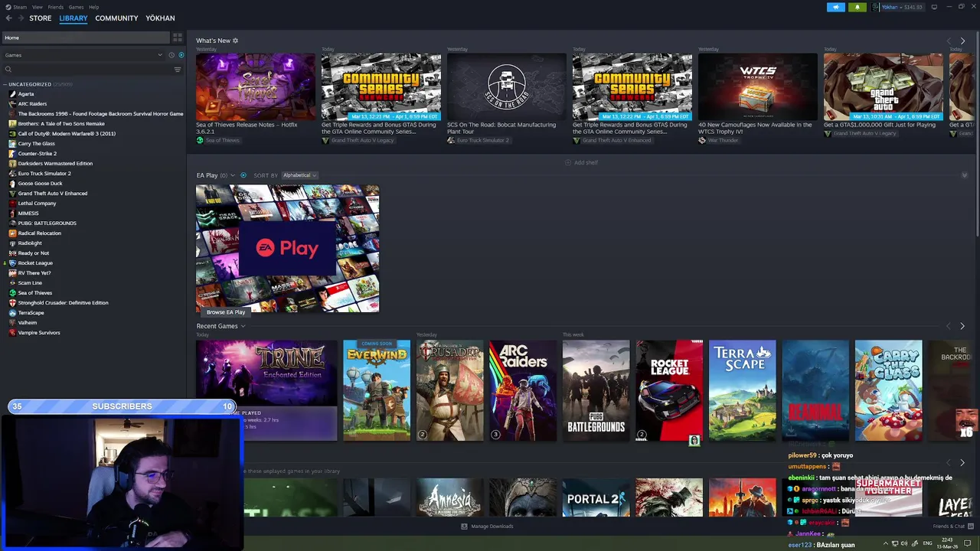Open the View menu
980x551 pixels.
click(x=37, y=7)
